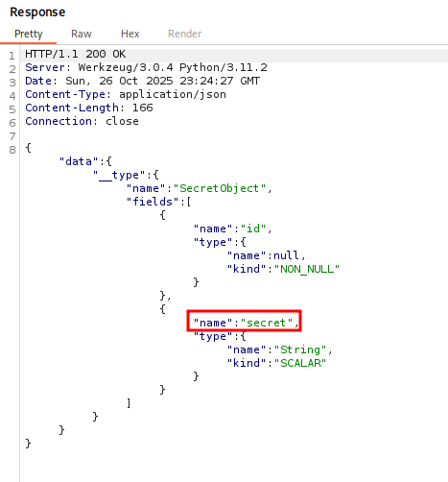
Task: Click the "data" JSON key
Action: [x=79, y=161]
